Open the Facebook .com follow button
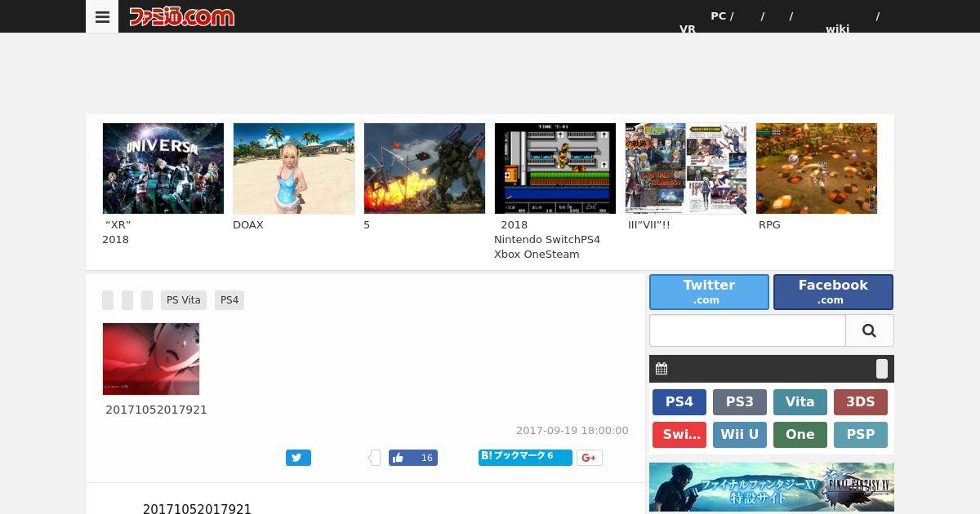Image resolution: width=980 pixels, height=514 pixels. tap(833, 292)
